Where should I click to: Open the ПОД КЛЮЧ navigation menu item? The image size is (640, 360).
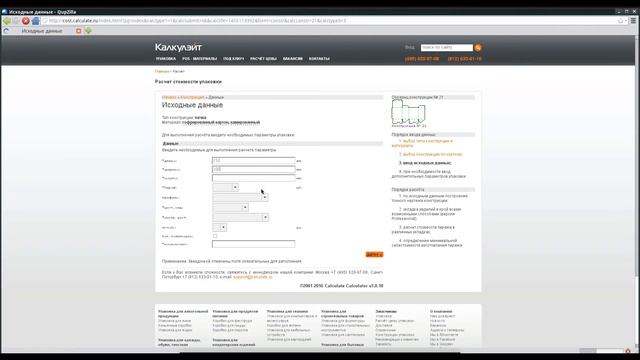point(233,59)
